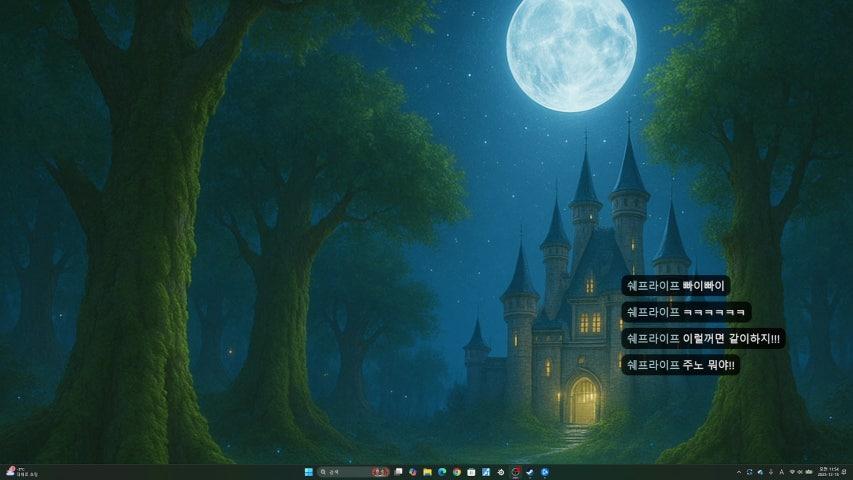Screen dimensions: 853x480
Task: Open the Windows Start menu
Action: click(308, 471)
